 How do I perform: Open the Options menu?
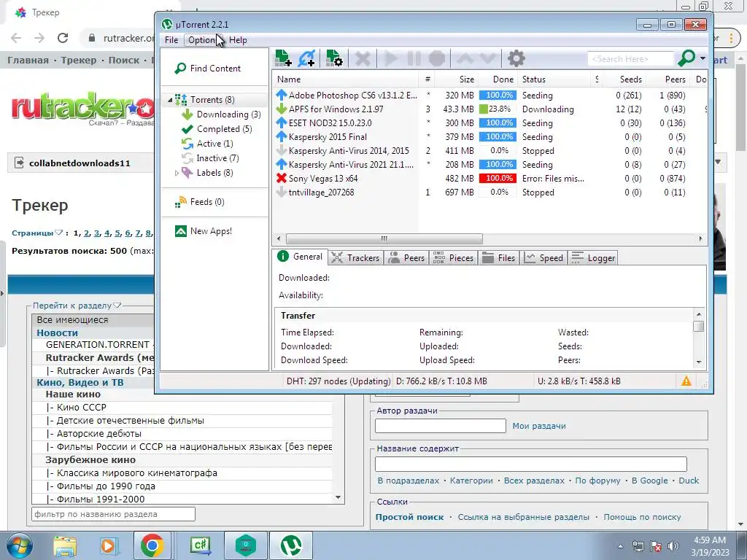(x=203, y=40)
